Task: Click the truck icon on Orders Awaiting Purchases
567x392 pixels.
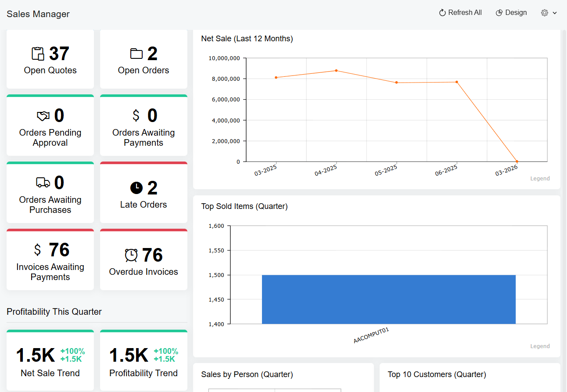Action: [42, 182]
